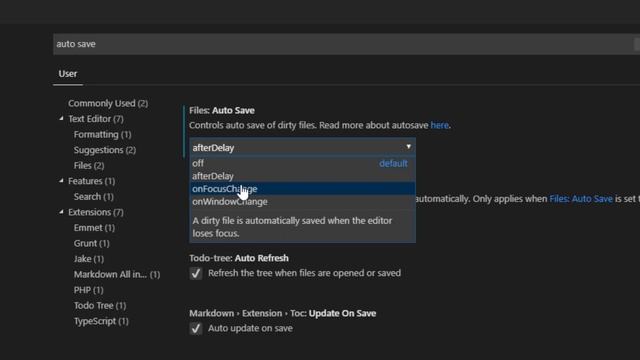Viewport: 640px width, 360px height.
Task: Uncheck Todo-tree Auto Refresh checkbox
Action: coord(196,273)
